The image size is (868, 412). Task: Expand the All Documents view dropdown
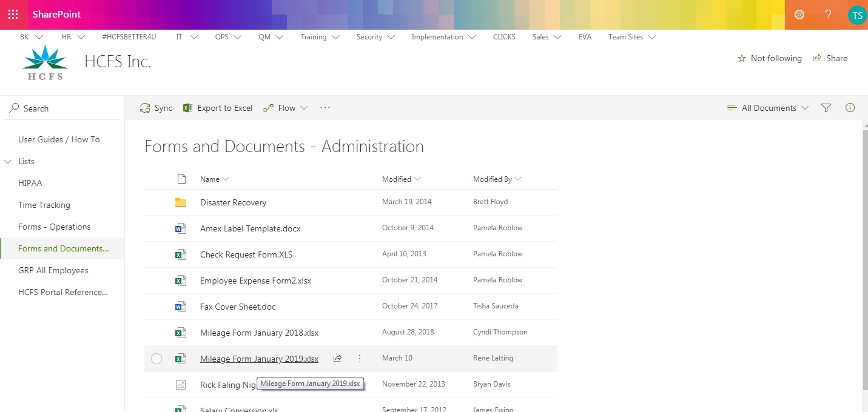(x=768, y=108)
